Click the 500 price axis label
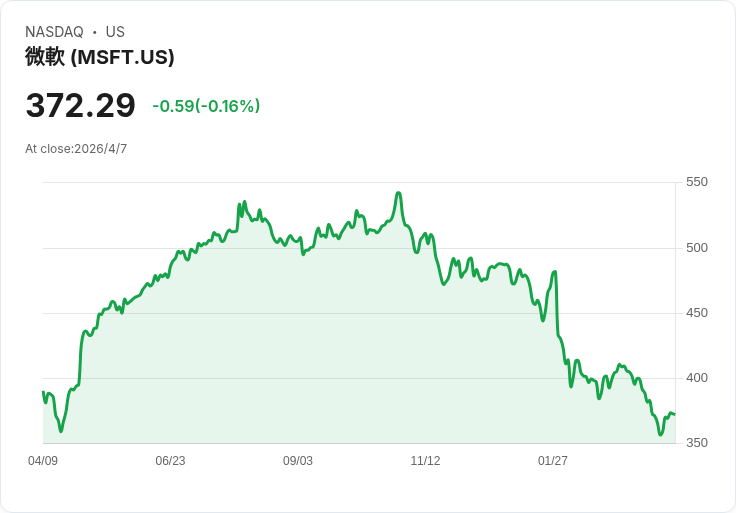The width and height of the screenshot is (736, 513). point(697,248)
